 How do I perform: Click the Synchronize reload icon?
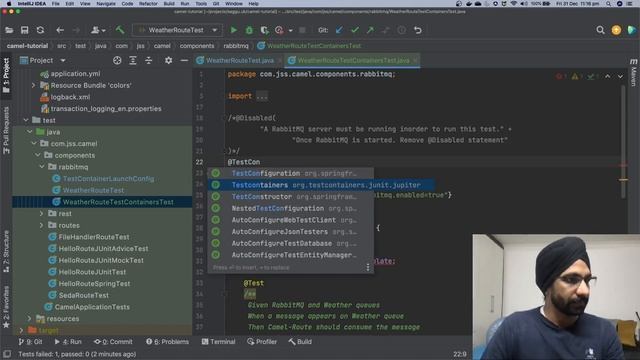click(40, 30)
